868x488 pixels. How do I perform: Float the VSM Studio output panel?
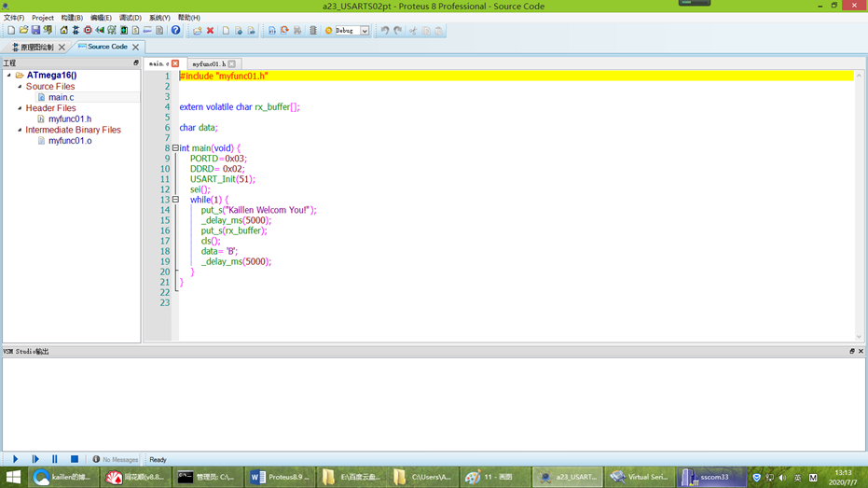point(852,351)
